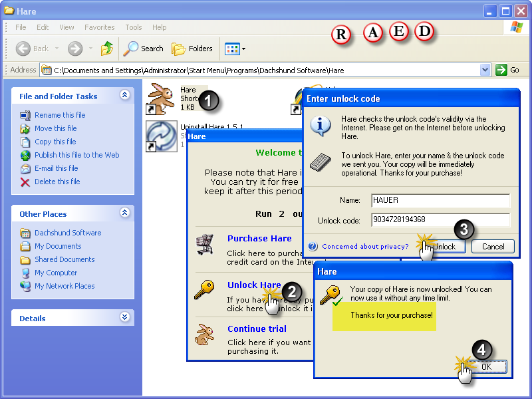532x399 pixels.
Task: Open the Uninstall Hare shortcut icon
Action: coord(162,136)
